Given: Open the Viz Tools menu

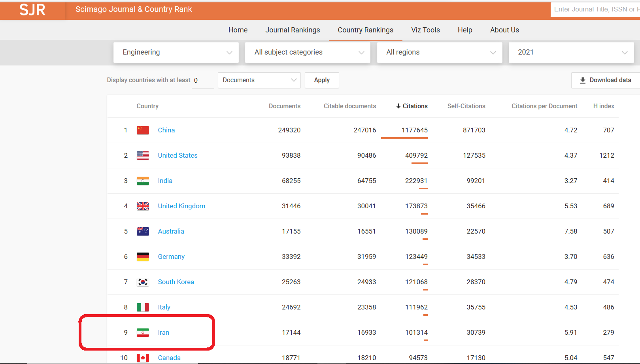Looking at the screenshot, I should click(x=425, y=30).
